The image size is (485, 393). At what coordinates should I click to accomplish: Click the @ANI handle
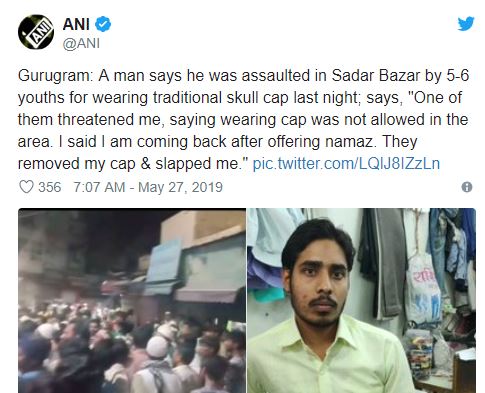[x=81, y=43]
